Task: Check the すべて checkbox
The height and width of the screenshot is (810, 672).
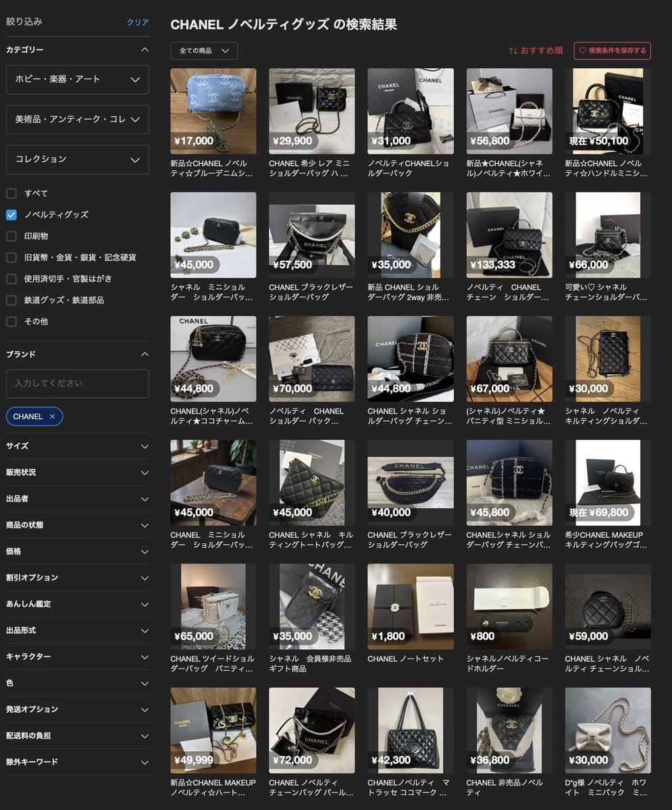Action: tap(11, 193)
